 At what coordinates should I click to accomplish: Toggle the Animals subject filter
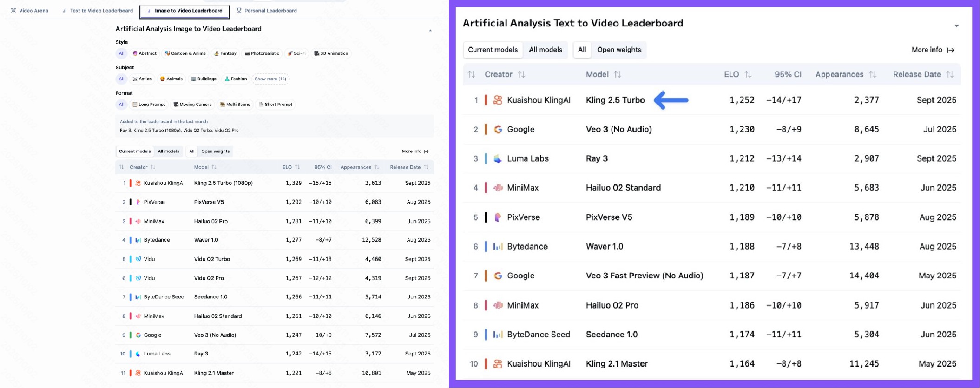tap(171, 79)
